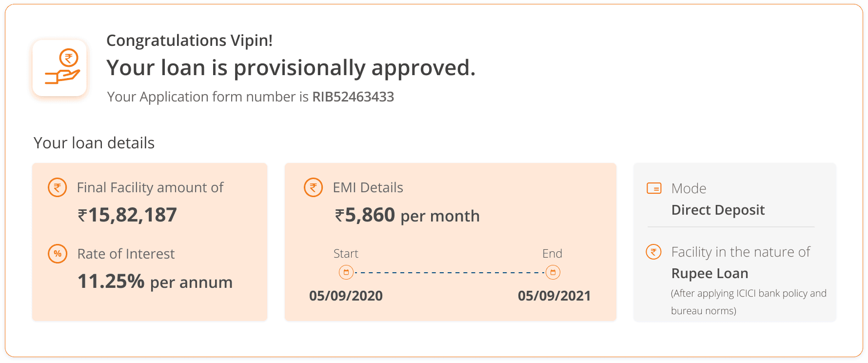Click the 05/09/2021 end date

tap(554, 296)
